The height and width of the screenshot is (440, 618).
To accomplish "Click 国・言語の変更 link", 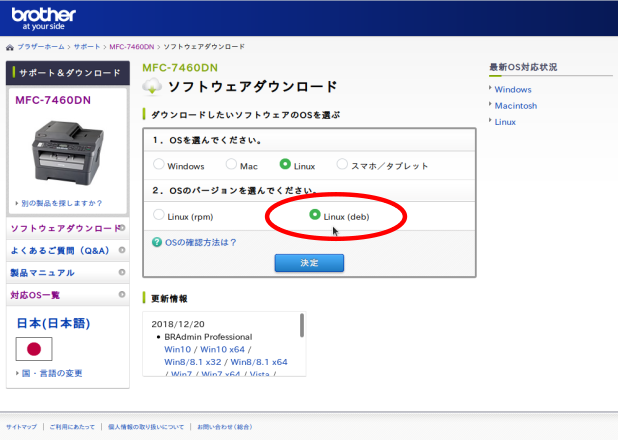I will pyautogui.click(x=52, y=373).
